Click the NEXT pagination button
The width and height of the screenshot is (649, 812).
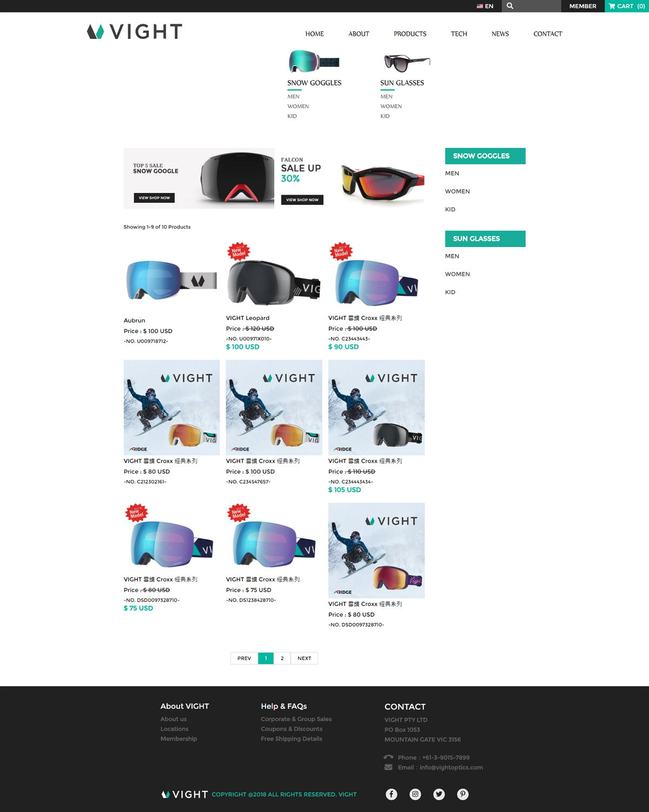tap(304, 658)
